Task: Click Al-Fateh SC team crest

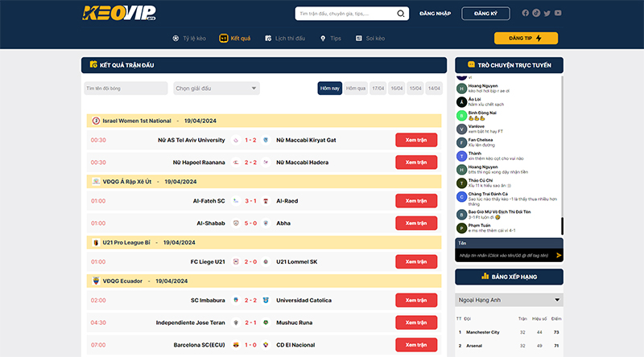Action: (236, 201)
